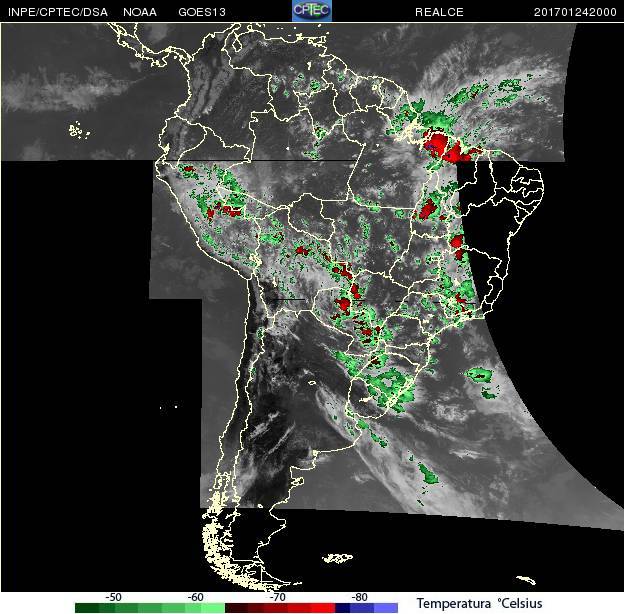Click the NOAA label in the header
This screenshot has width=624, height=614.
(140, 12)
